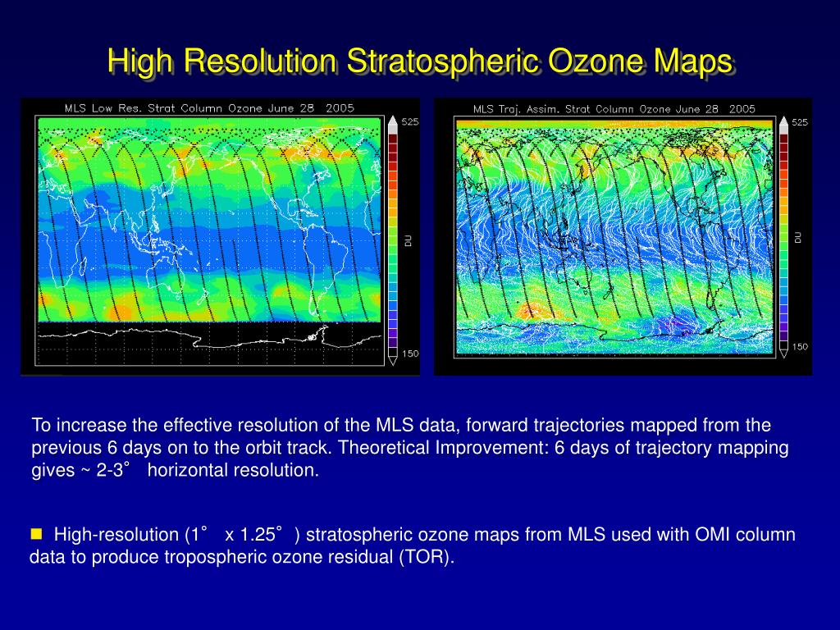This screenshot has width=840, height=630.
Task: Click bullet text starting 'High-resolution (1° x 1.25°)'
Action: point(413,546)
